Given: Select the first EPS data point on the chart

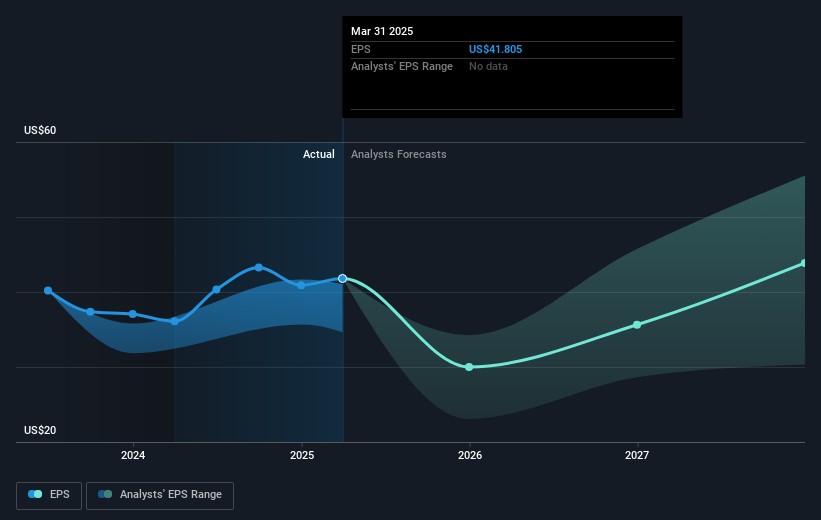Looking at the screenshot, I should (48, 291).
